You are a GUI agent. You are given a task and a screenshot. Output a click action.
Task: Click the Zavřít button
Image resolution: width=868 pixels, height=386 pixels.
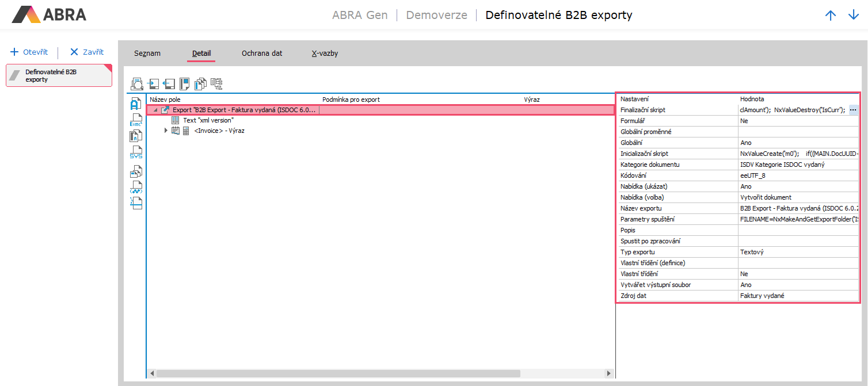coord(87,52)
